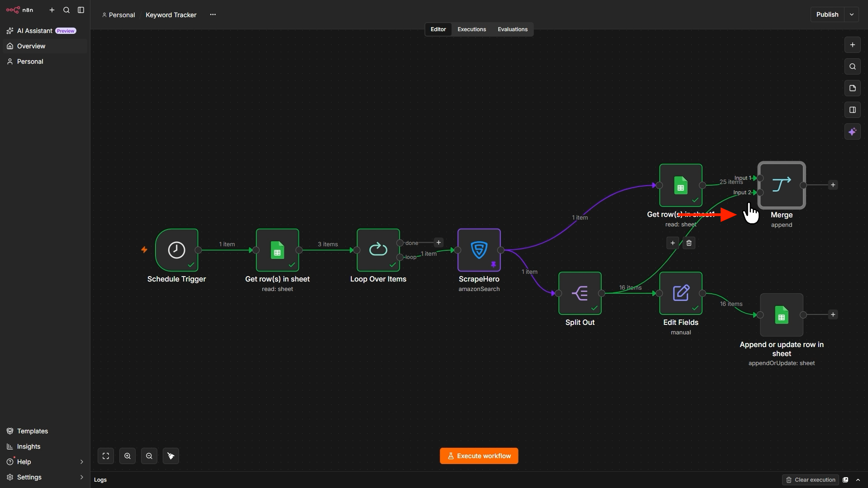This screenshot has height=488, width=868.
Task: Pop out logs panel icon
Action: pyautogui.click(x=845, y=480)
